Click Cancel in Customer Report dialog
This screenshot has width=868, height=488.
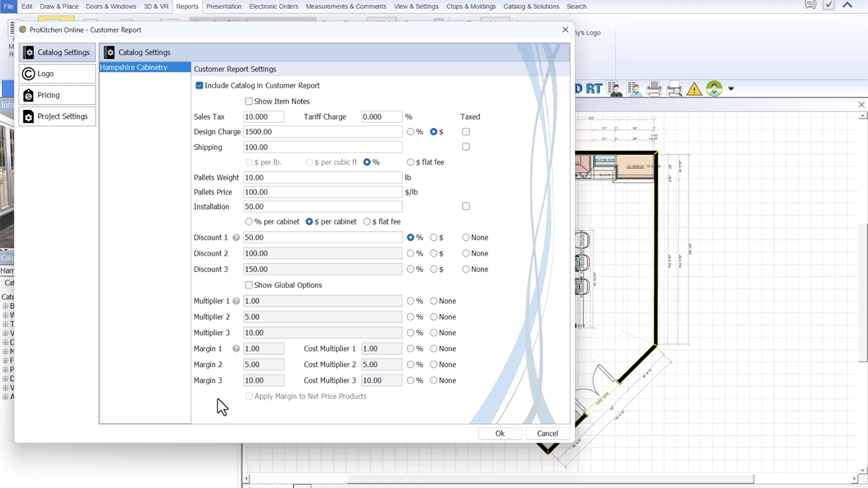(x=547, y=433)
